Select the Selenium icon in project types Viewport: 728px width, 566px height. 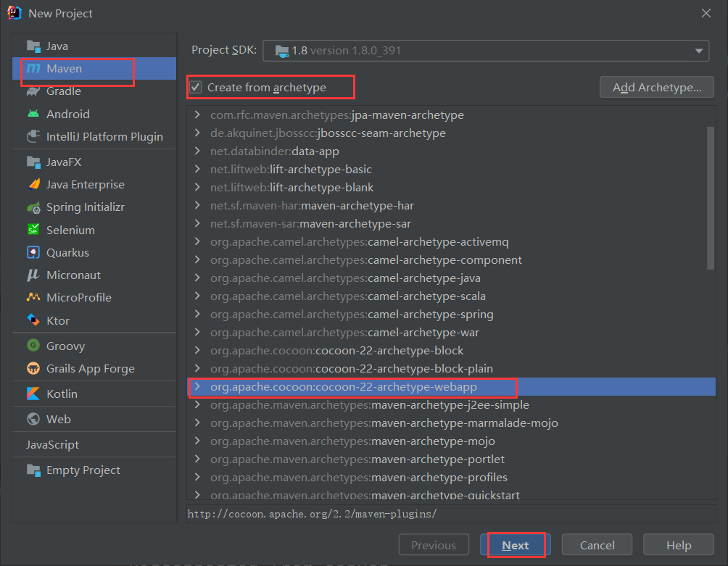33,230
